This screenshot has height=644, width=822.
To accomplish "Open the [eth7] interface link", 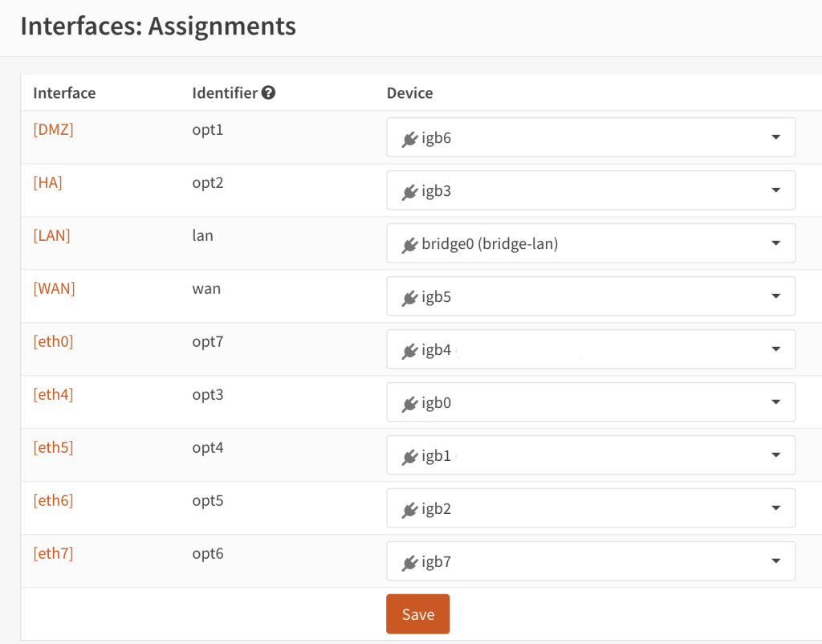I will 53,553.
